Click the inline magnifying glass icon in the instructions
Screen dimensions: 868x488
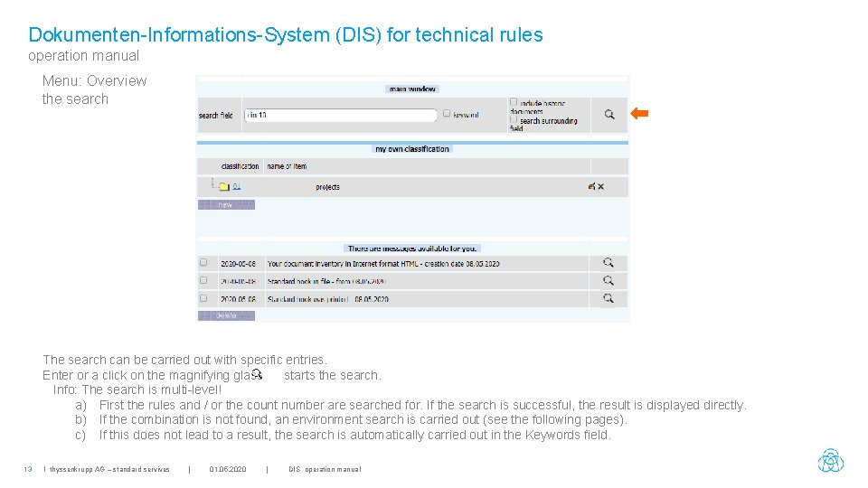point(257,374)
